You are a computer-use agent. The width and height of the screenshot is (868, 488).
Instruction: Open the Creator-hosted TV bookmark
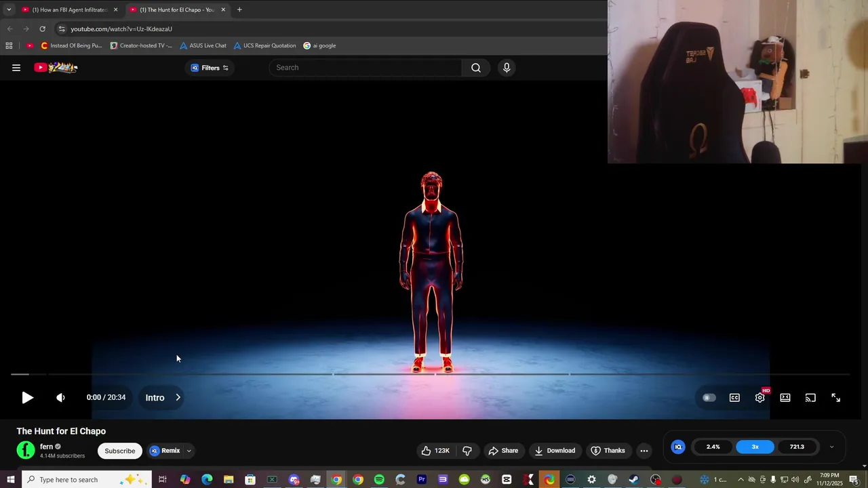click(x=141, y=45)
